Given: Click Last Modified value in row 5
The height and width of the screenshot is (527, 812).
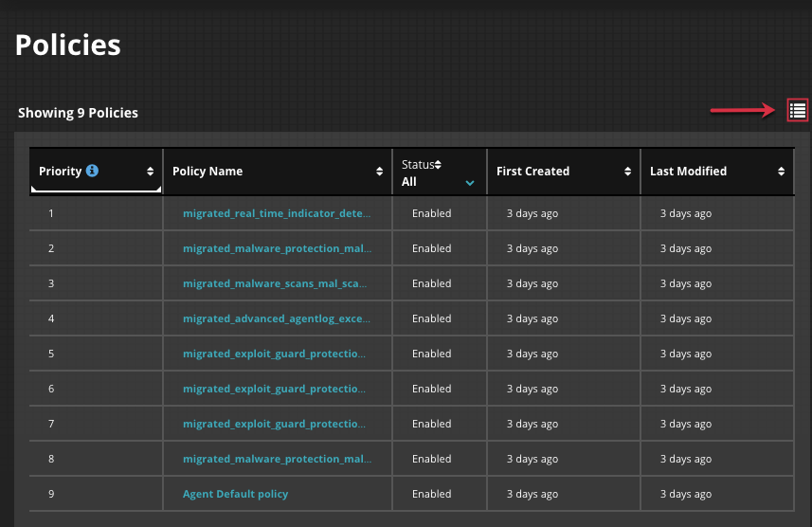Looking at the screenshot, I should coord(686,354).
